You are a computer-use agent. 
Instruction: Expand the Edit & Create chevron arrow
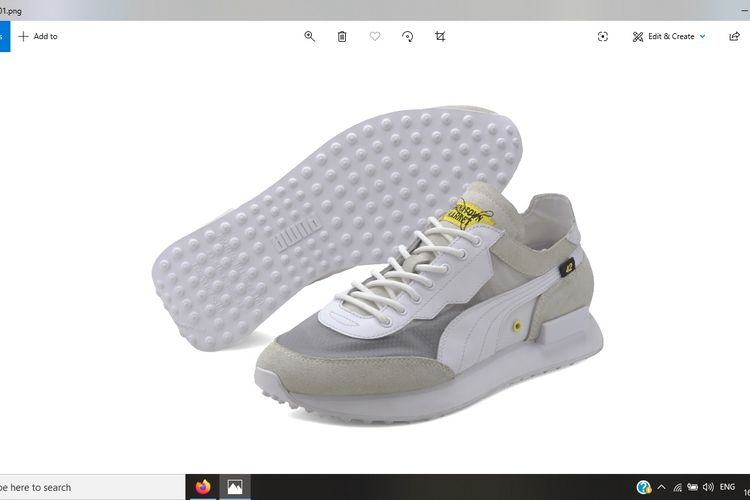coord(702,36)
